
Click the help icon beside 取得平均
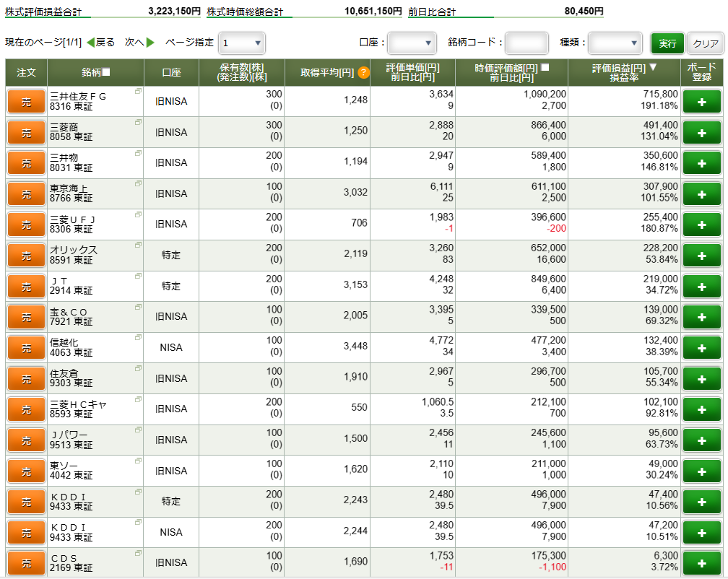363,72
